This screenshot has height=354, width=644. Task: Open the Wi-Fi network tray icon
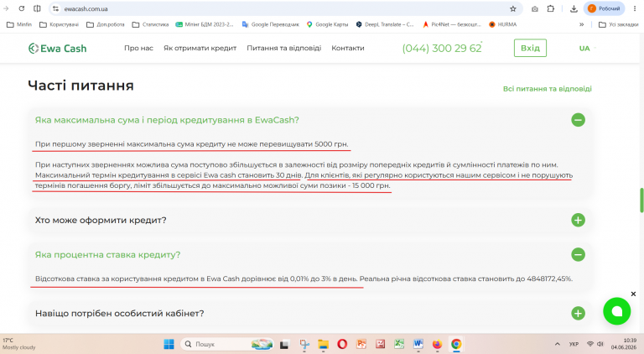[x=590, y=344]
